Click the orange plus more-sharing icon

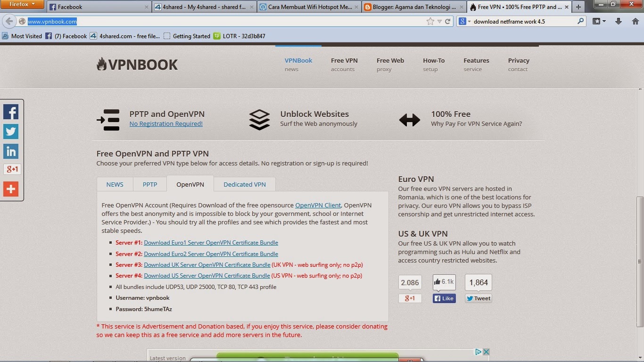pos(11,189)
